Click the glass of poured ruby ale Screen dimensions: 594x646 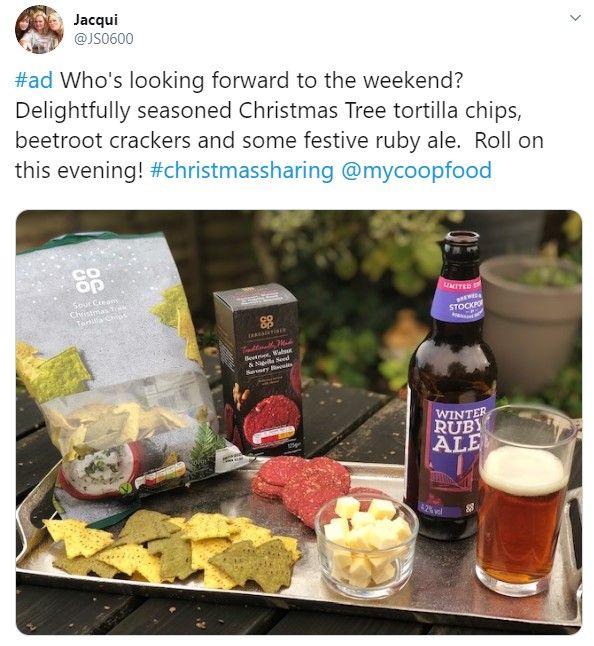[x=526, y=500]
